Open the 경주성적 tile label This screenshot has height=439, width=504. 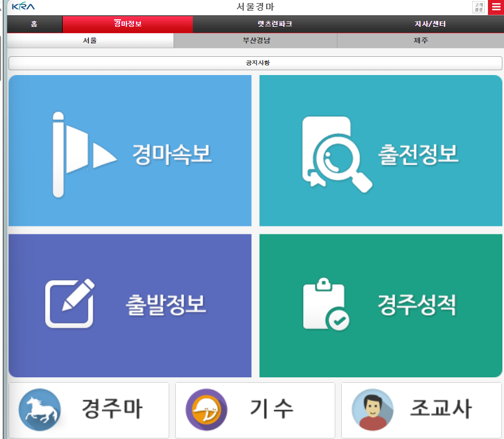(x=417, y=304)
